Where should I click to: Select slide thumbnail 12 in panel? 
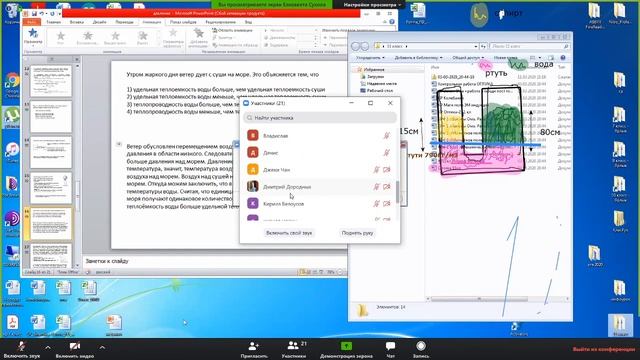tap(51, 81)
